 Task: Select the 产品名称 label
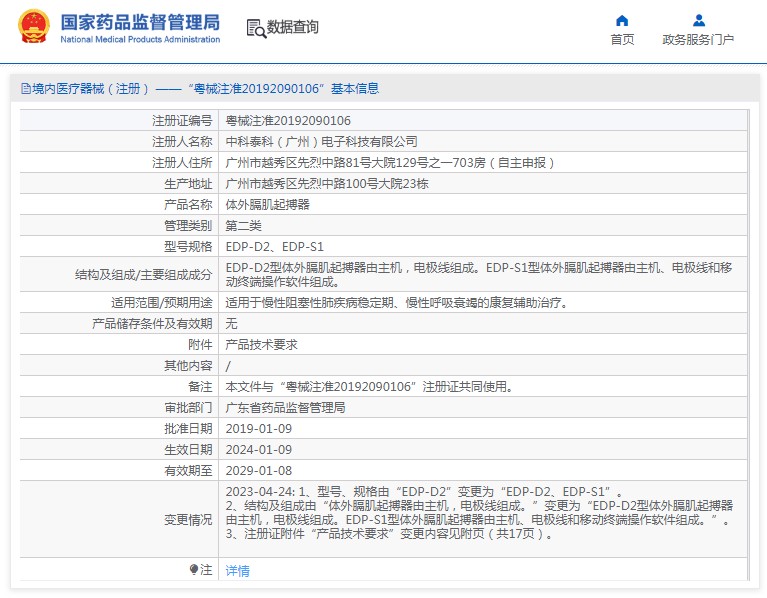pos(188,204)
